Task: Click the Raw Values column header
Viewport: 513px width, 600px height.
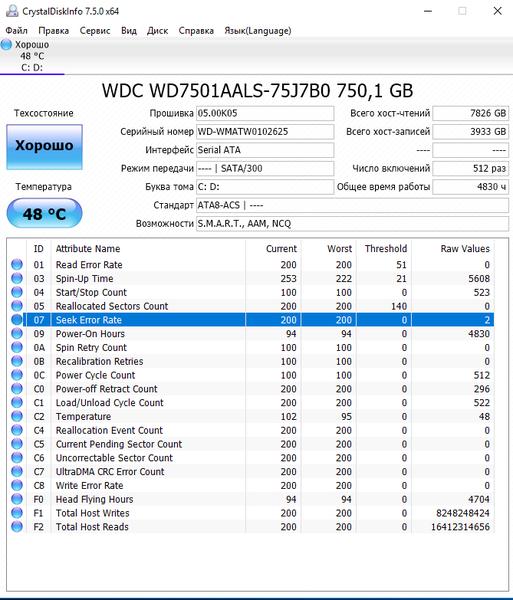Action: point(464,249)
